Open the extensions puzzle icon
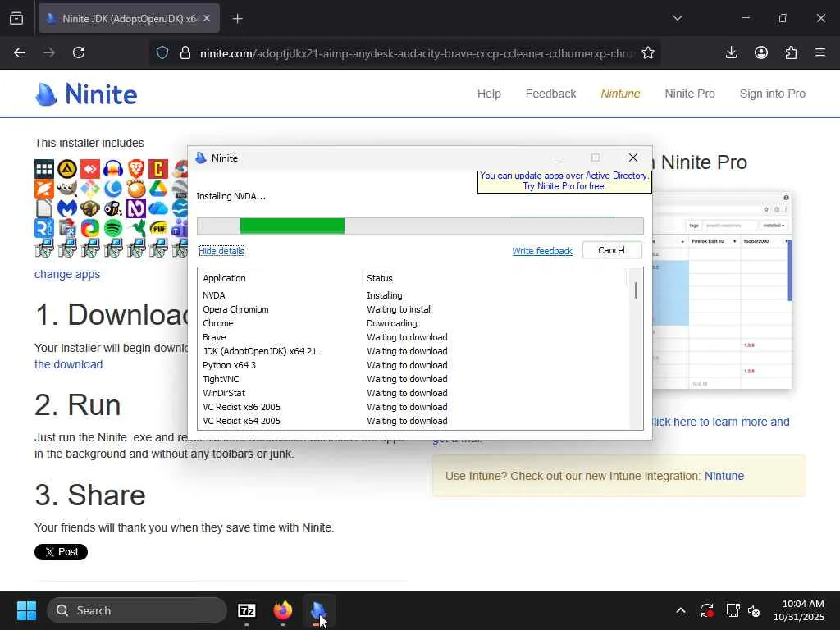This screenshot has width=840, height=630. [791, 52]
